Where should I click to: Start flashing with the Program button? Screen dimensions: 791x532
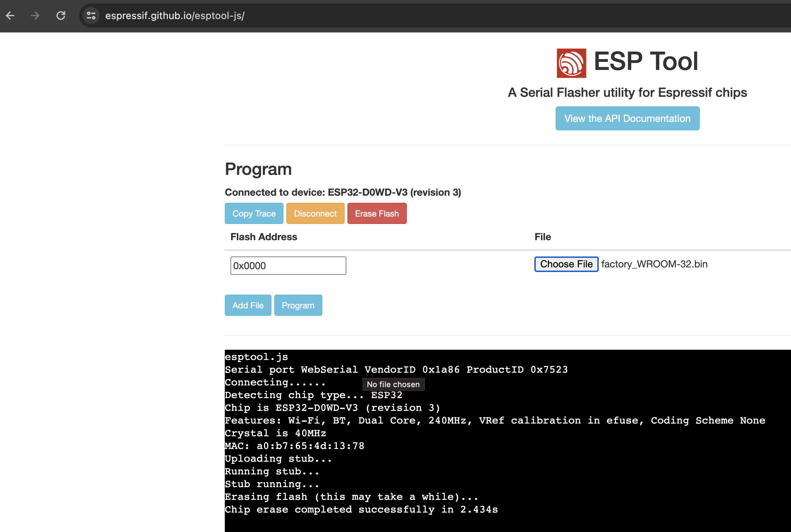[x=298, y=305]
